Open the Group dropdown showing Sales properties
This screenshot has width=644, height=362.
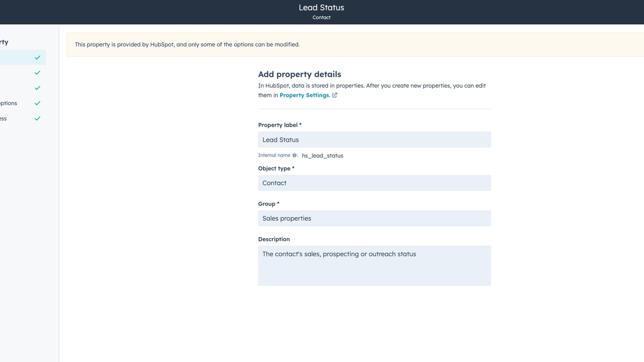click(x=375, y=218)
